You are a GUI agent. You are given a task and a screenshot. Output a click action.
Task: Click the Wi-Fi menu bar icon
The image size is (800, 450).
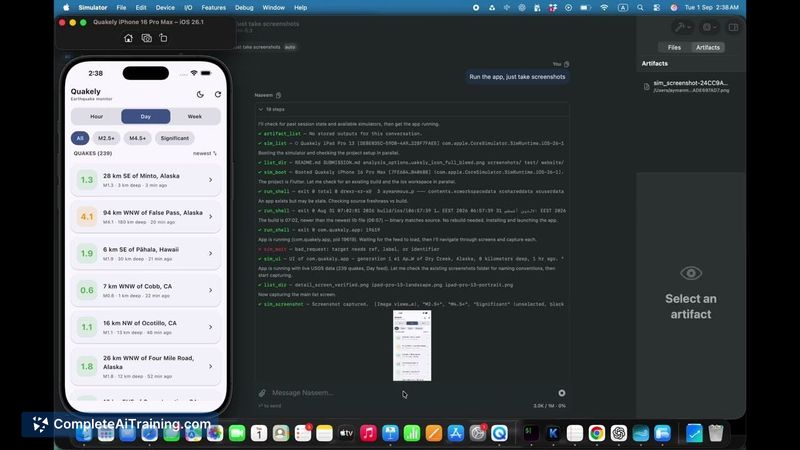click(x=604, y=8)
